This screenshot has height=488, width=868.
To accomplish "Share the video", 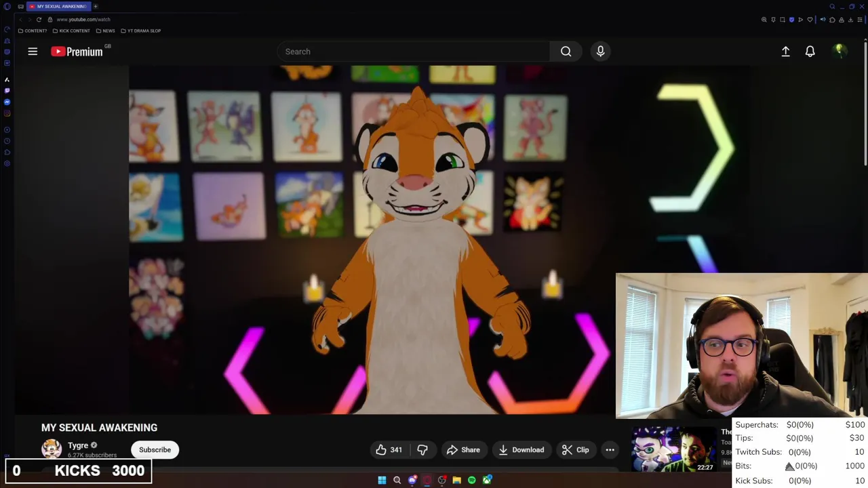I will (x=463, y=450).
